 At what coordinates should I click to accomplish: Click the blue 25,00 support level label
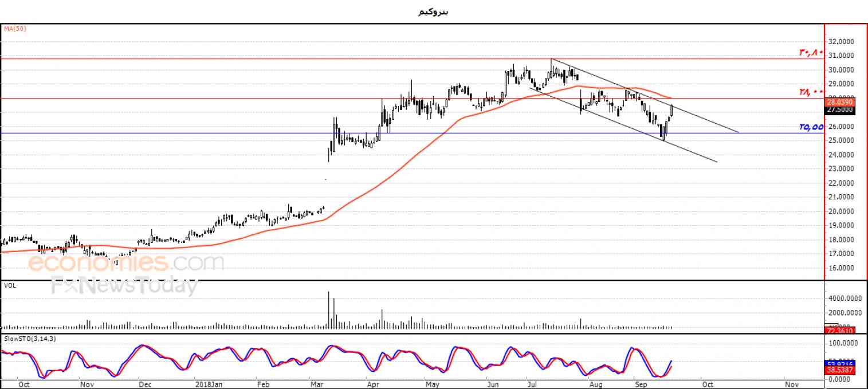[811, 127]
